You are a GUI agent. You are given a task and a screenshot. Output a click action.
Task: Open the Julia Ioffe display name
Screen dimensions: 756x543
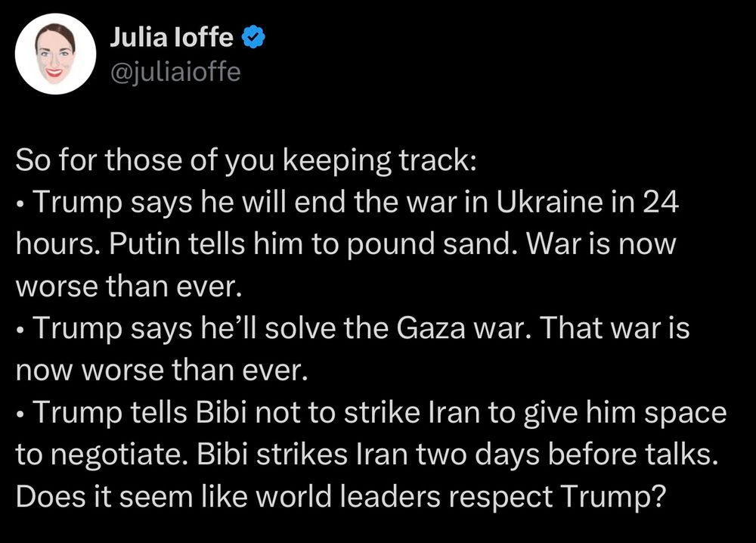click(x=173, y=35)
